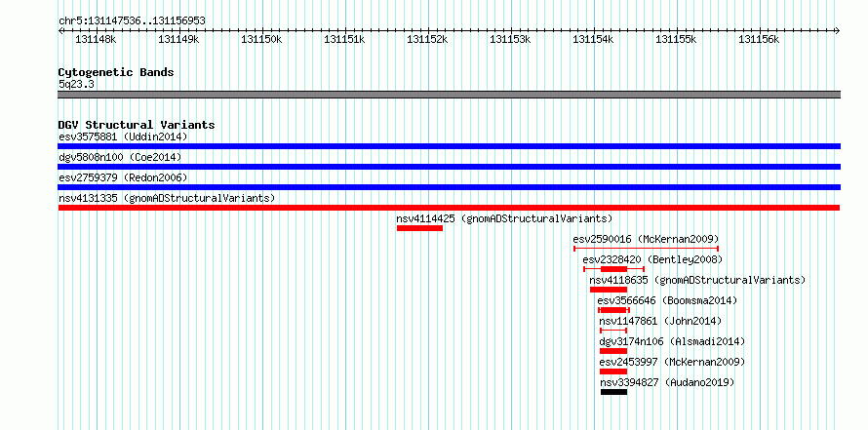Open dgv5808n100 (Coe2014) variant label
Viewport: 868px width, 430px height.
click(120, 157)
